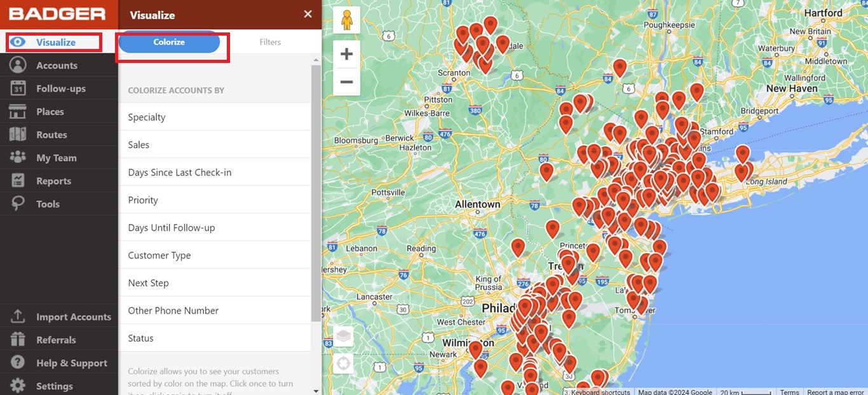The height and width of the screenshot is (395, 868).
Task: Switch to the Filters tab
Action: [x=270, y=42]
